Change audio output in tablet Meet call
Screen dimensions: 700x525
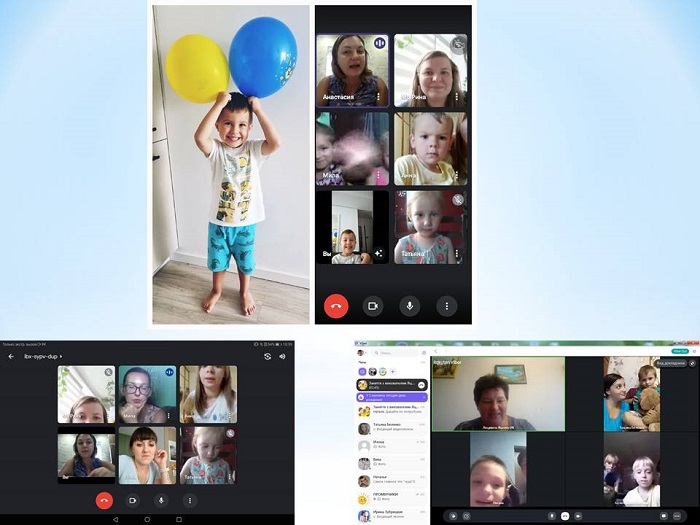pyautogui.click(x=282, y=356)
